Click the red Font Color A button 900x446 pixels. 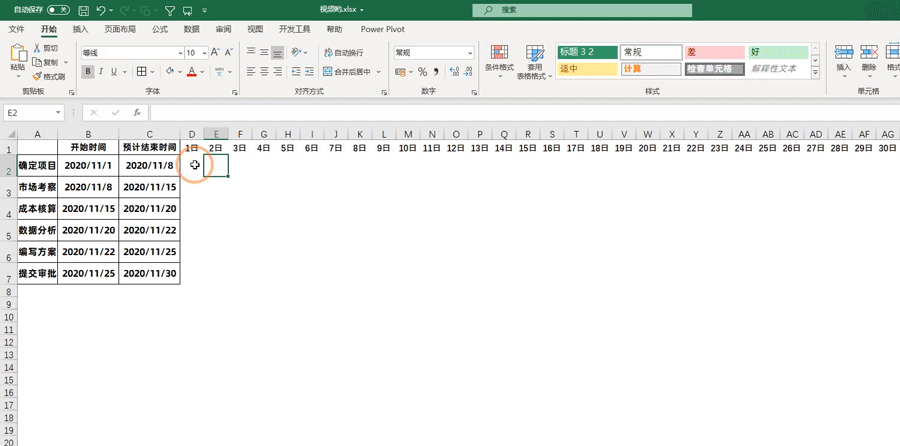192,72
